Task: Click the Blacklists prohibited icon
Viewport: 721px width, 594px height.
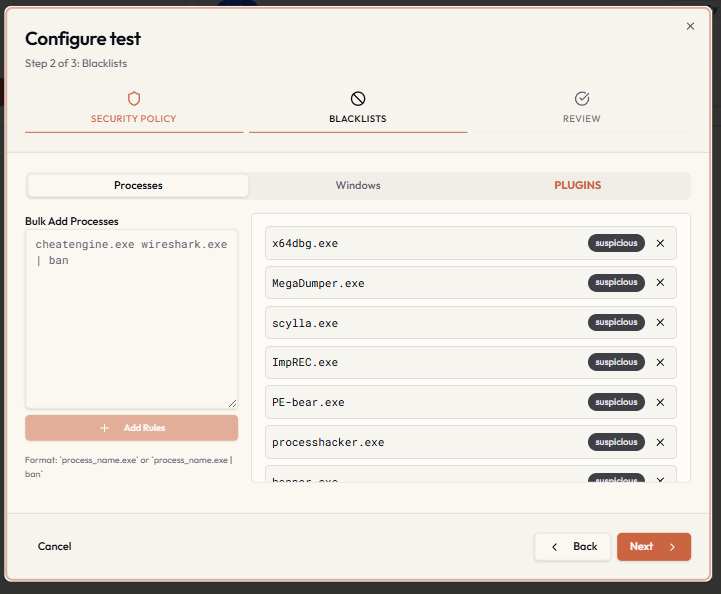Action: coord(358,98)
